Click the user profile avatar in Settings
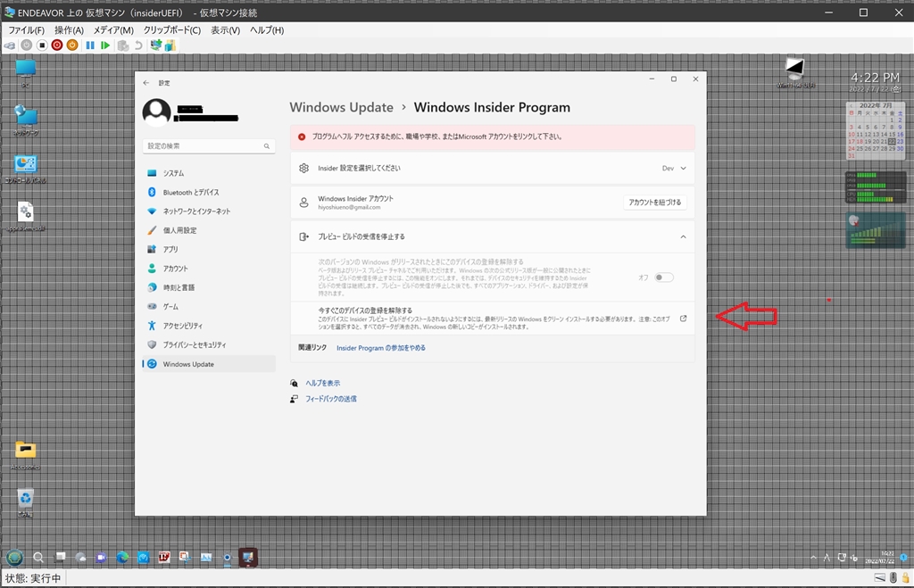 (x=157, y=112)
